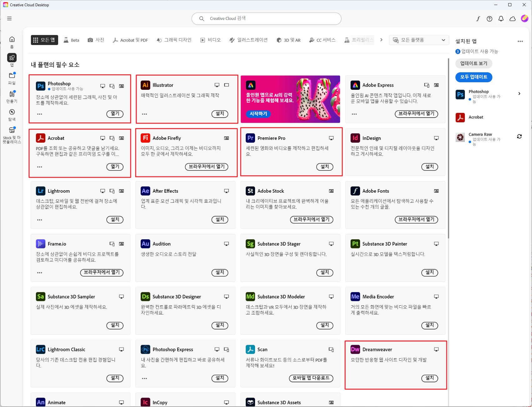Open Lightroom card more options menu
The image size is (532, 407).
tap(40, 220)
